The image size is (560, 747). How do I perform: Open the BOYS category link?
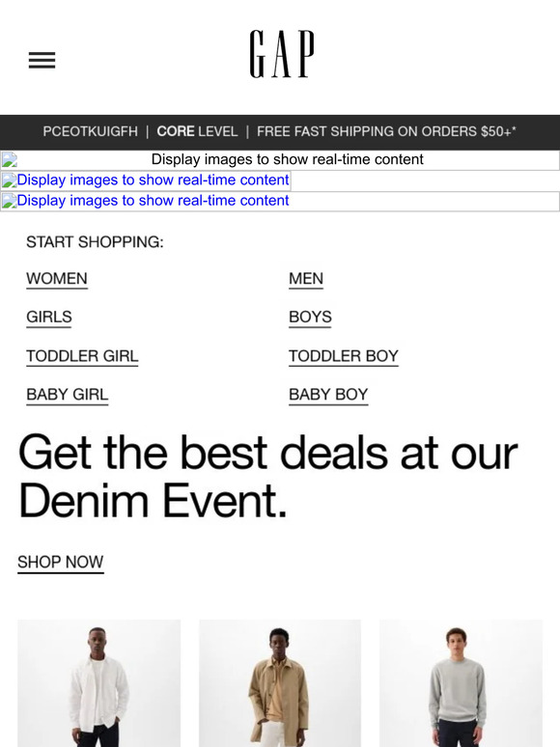(310, 317)
